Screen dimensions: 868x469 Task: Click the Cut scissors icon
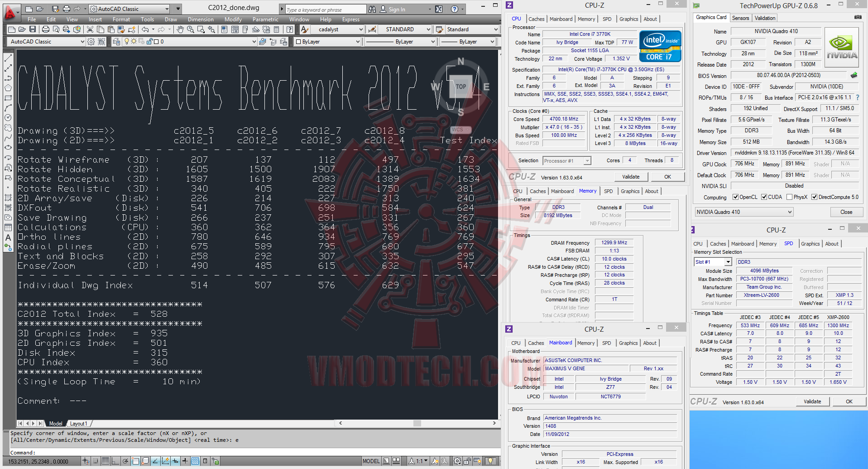click(90, 29)
